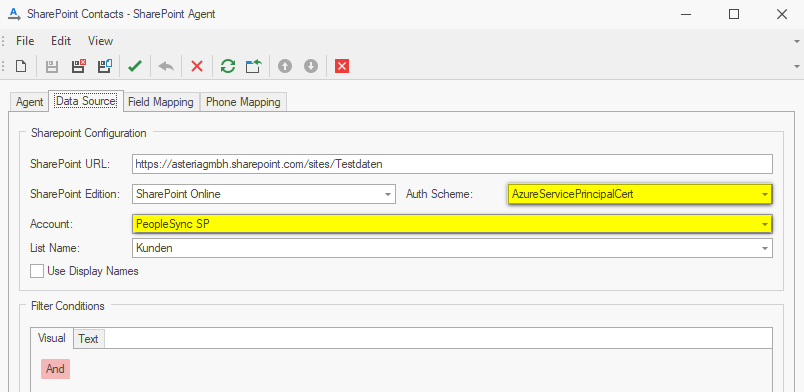Click Save and New icon with blue page

click(x=105, y=66)
